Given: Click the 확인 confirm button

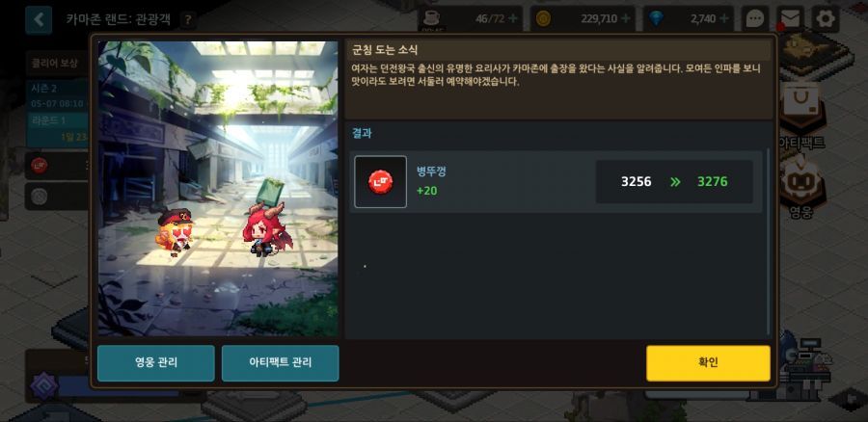Looking at the screenshot, I should [x=708, y=363].
